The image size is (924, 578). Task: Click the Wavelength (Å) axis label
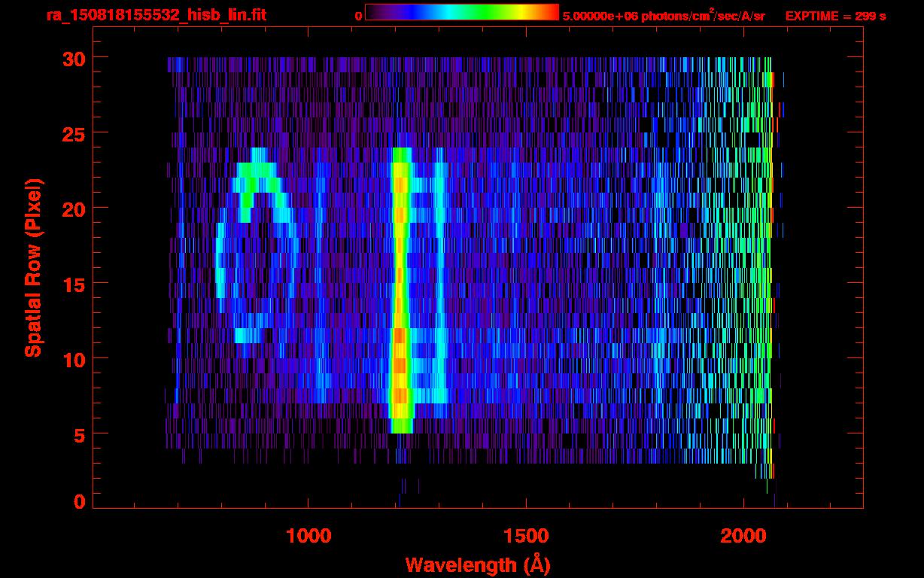478,564
